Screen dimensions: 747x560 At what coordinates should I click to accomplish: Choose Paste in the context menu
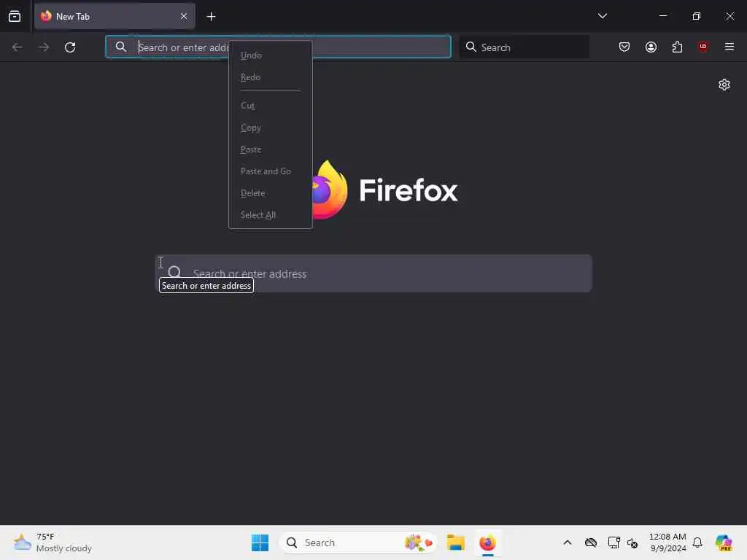(270, 149)
